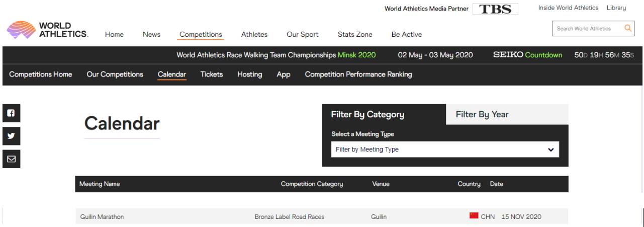Click the dropdown chevron arrow
This screenshot has width=644, height=227.
pyautogui.click(x=550, y=149)
